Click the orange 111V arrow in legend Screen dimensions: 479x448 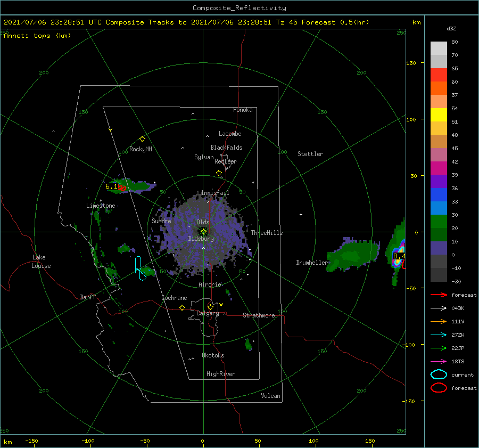(439, 321)
